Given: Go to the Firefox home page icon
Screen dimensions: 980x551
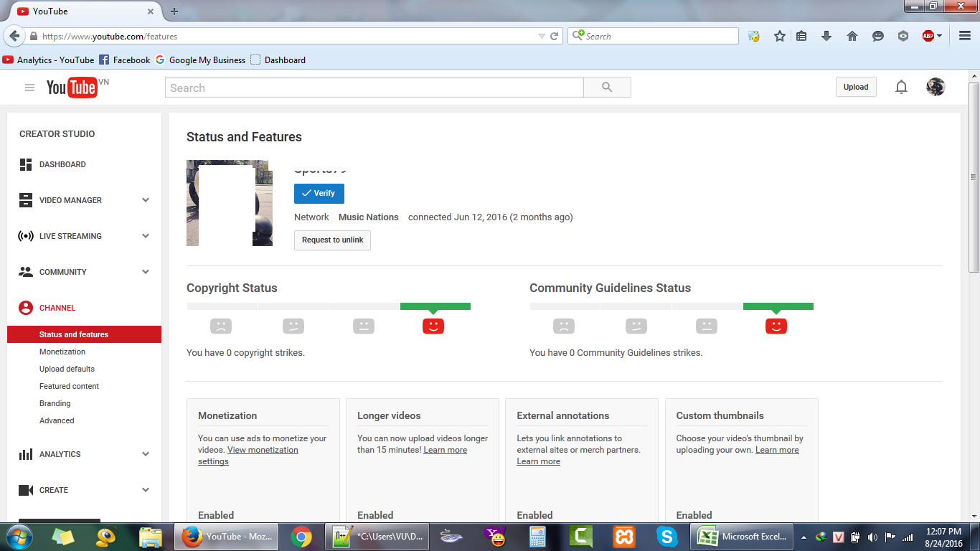Looking at the screenshot, I should click(852, 36).
